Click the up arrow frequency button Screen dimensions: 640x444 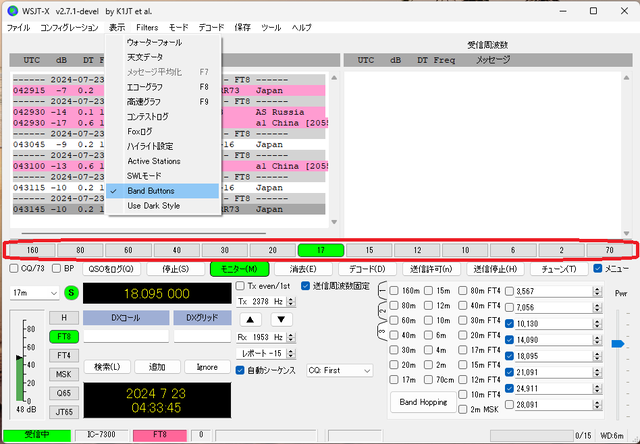pyautogui.click(x=250, y=319)
